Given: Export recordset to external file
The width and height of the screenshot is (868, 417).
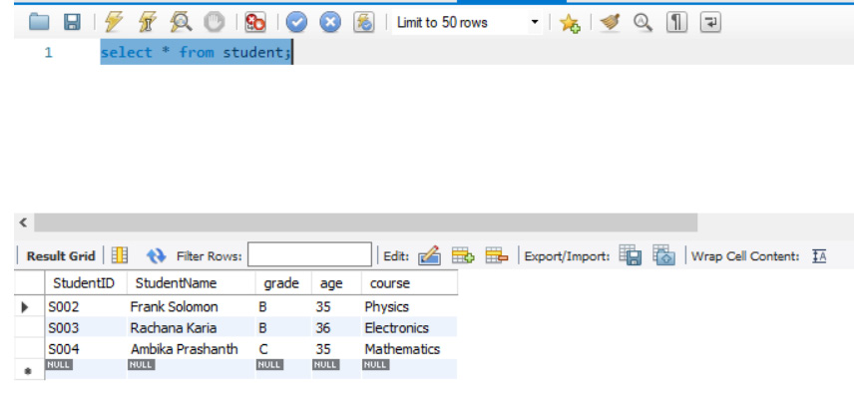Looking at the screenshot, I should (x=630, y=255).
